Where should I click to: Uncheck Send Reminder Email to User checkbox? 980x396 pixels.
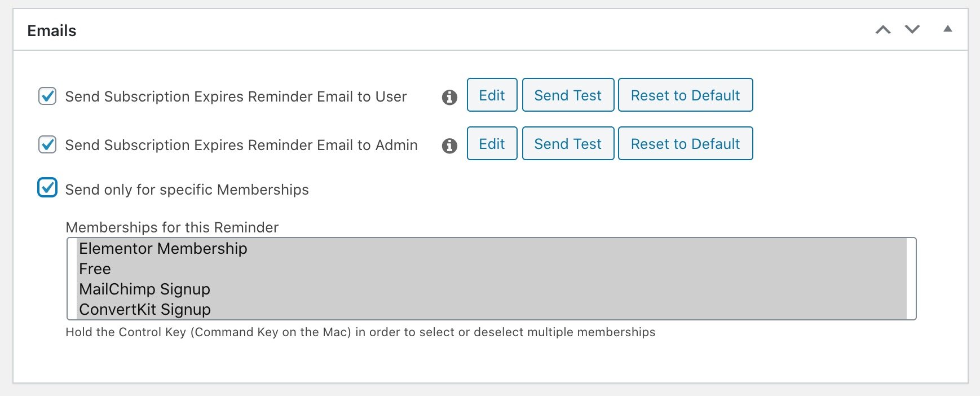(x=47, y=96)
